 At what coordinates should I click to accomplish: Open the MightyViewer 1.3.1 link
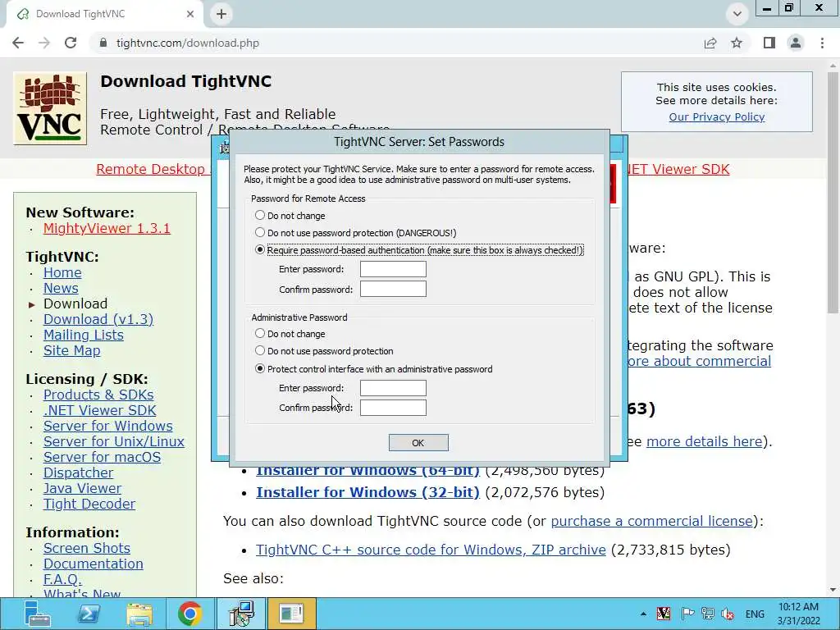tap(107, 228)
